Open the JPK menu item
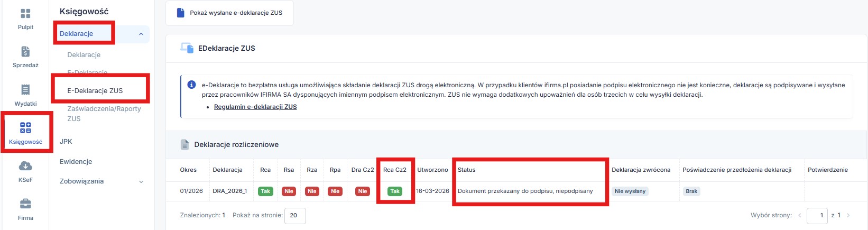The image size is (868, 230). pos(66,141)
